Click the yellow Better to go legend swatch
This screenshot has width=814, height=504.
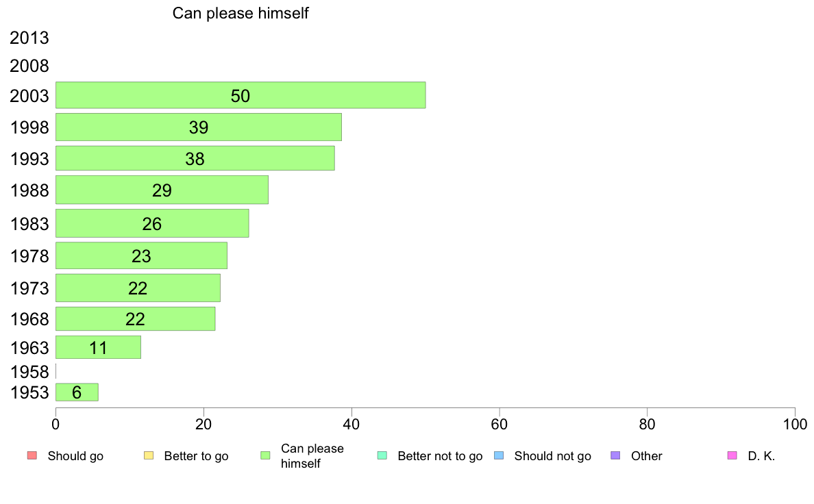pos(149,456)
